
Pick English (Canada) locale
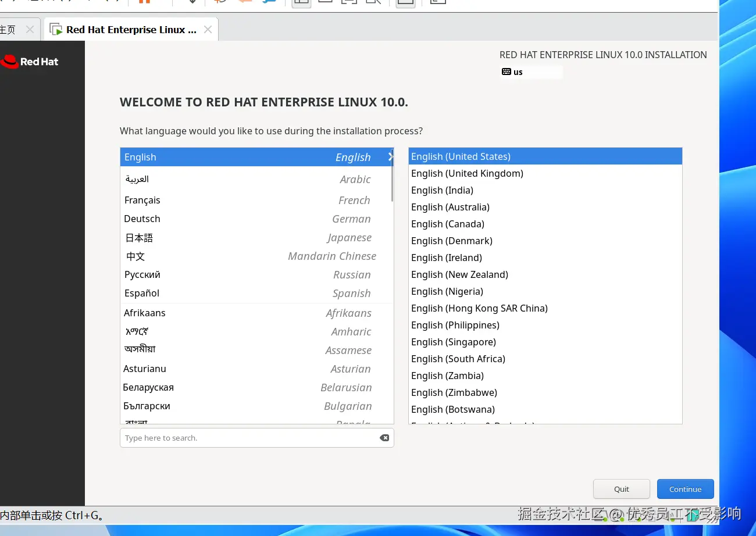[x=447, y=224]
